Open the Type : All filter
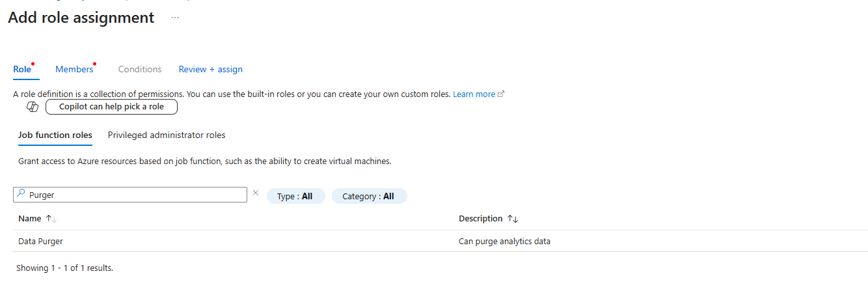 click(x=295, y=196)
